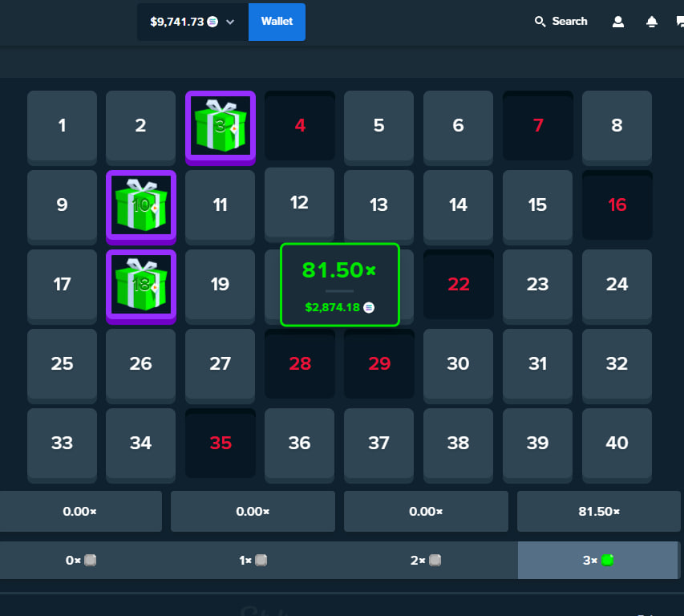Open the Wallet
This screenshot has width=684, height=616.
277,22
